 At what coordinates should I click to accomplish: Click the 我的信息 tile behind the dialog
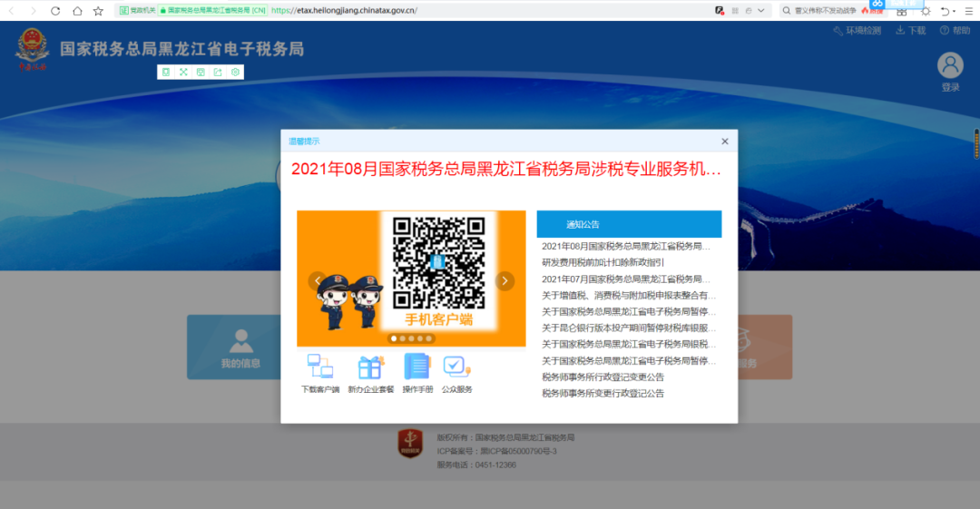point(234,347)
